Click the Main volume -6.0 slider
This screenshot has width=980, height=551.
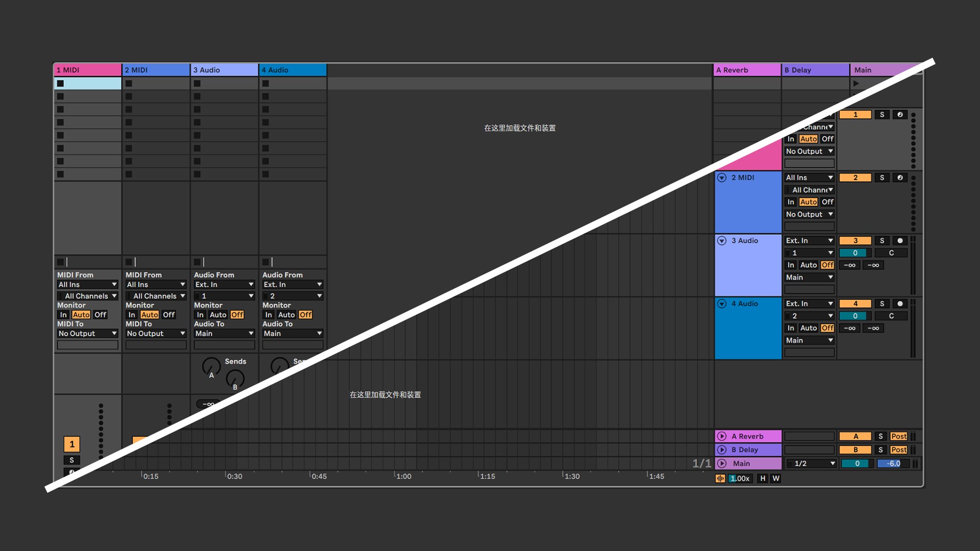click(892, 463)
